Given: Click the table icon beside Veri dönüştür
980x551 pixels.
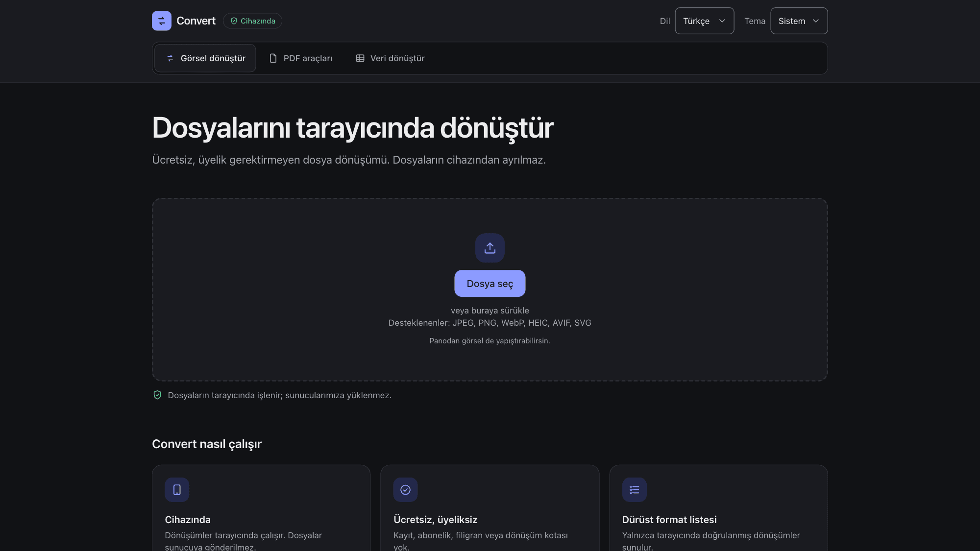Looking at the screenshot, I should click(360, 58).
